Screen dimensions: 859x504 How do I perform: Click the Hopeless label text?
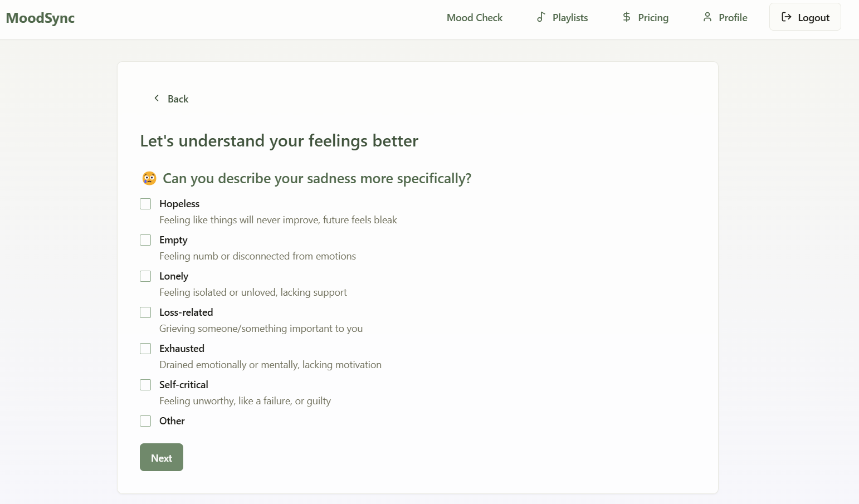pos(179,204)
